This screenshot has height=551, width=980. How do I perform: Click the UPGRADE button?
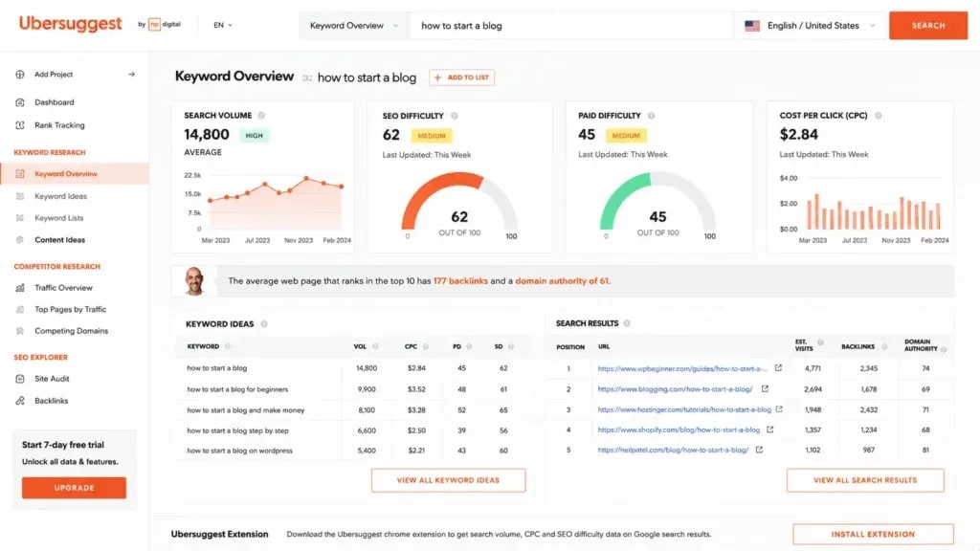tap(74, 488)
